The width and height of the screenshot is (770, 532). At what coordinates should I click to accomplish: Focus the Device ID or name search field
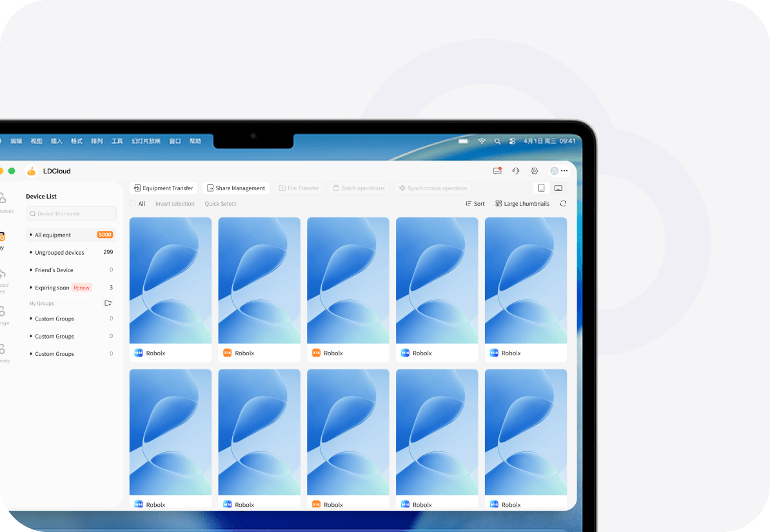click(71, 213)
